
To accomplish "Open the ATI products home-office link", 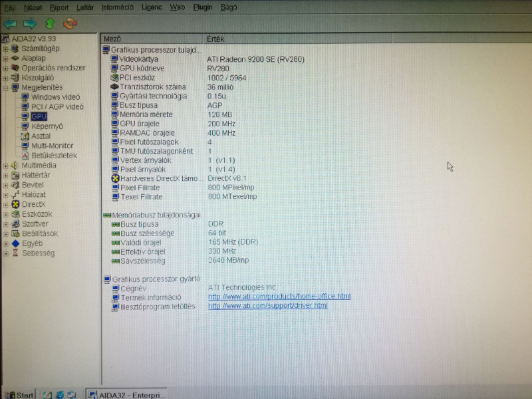I will tap(279, 297).
